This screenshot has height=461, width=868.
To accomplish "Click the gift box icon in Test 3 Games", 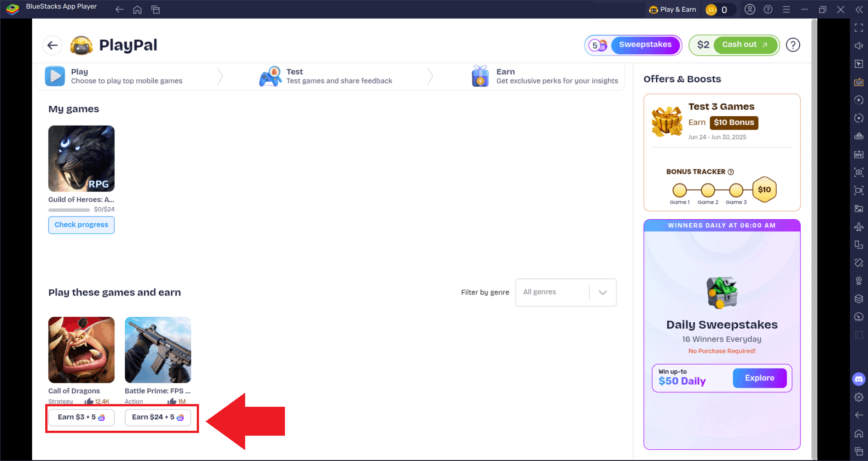I will pyautogui.click(x=667, y=121).
